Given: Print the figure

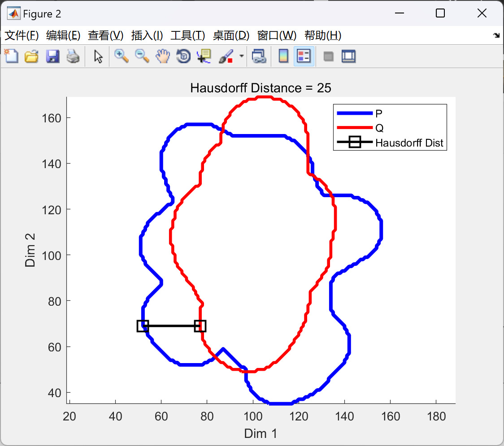Looking at the screenshot, I should [73, 56].
